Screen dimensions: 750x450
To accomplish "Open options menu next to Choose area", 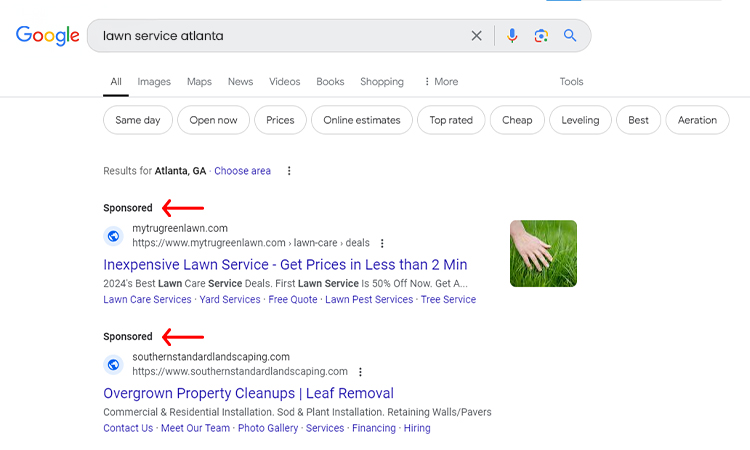I will [x=289, y=171].
